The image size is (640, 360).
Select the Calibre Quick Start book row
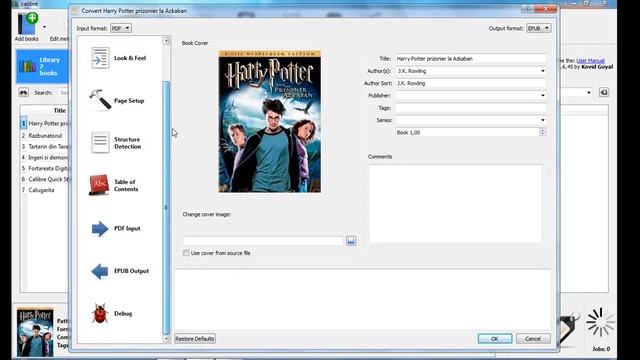(45, 179)
